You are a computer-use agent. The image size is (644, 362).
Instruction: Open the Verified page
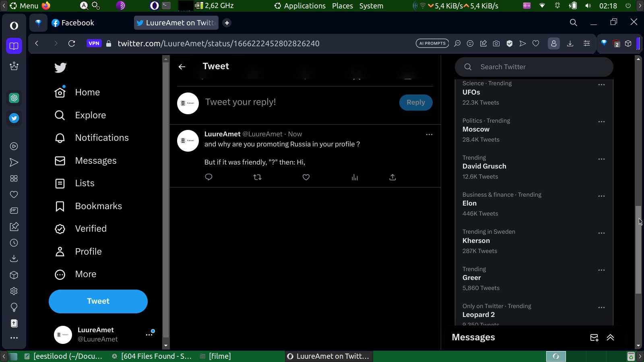click(x=80, y=229)
